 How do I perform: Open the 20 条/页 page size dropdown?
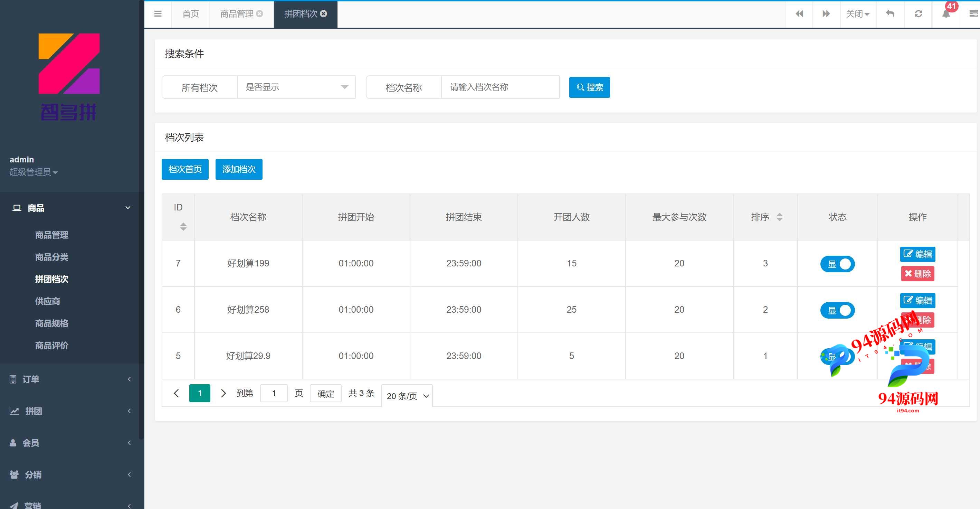[x=407, y=396]
